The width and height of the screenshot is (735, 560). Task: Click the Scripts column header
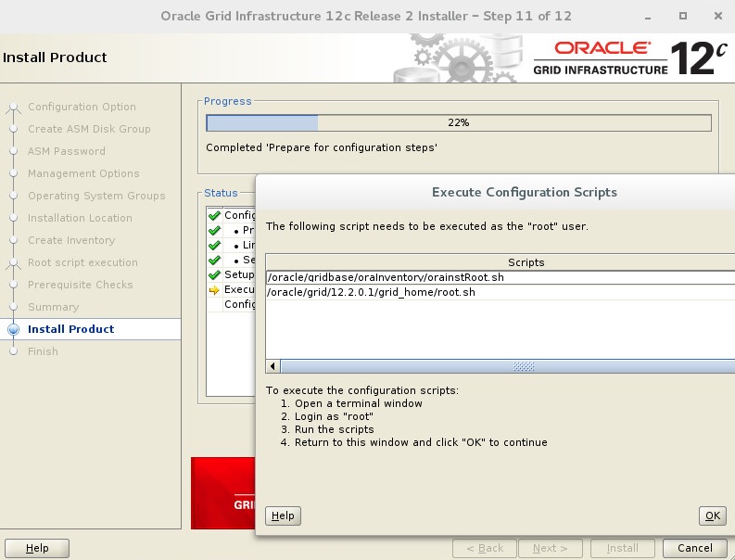click(x=501, y=262)
